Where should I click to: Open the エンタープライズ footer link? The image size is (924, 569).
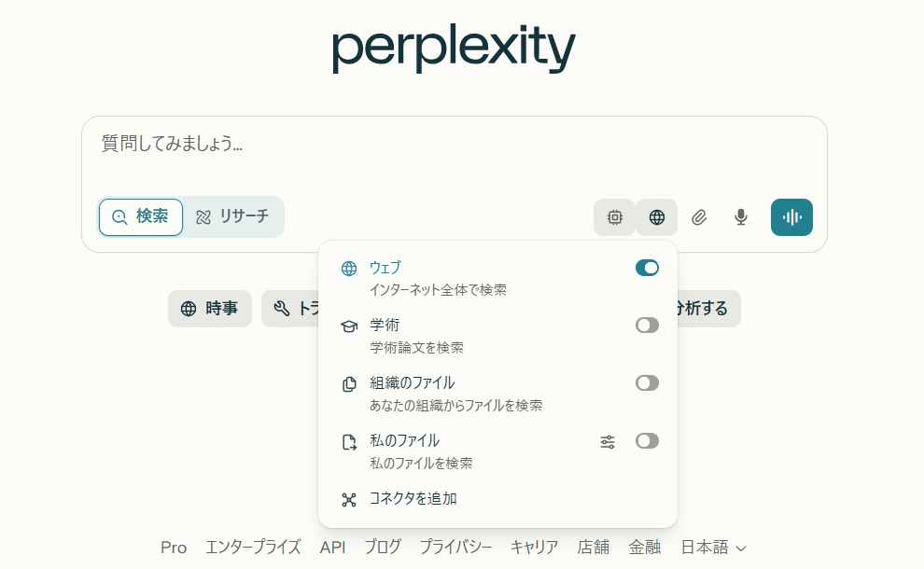point(253,548)
